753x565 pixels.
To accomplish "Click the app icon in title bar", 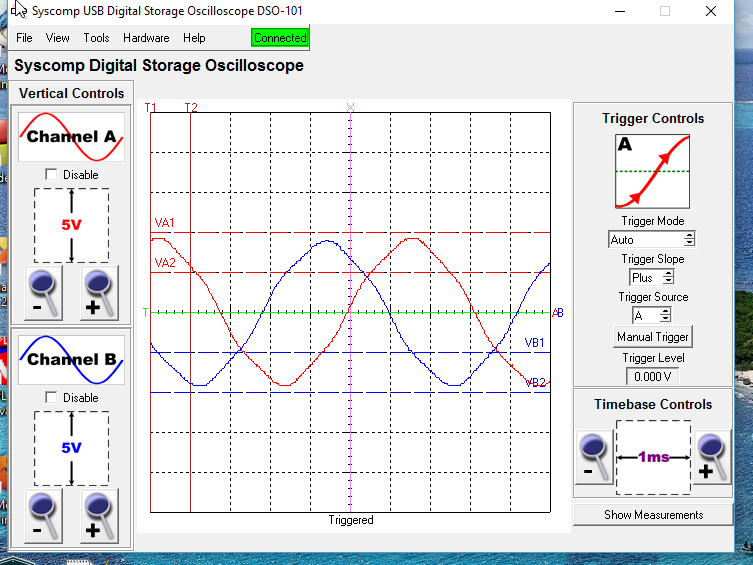I will 19,10.
